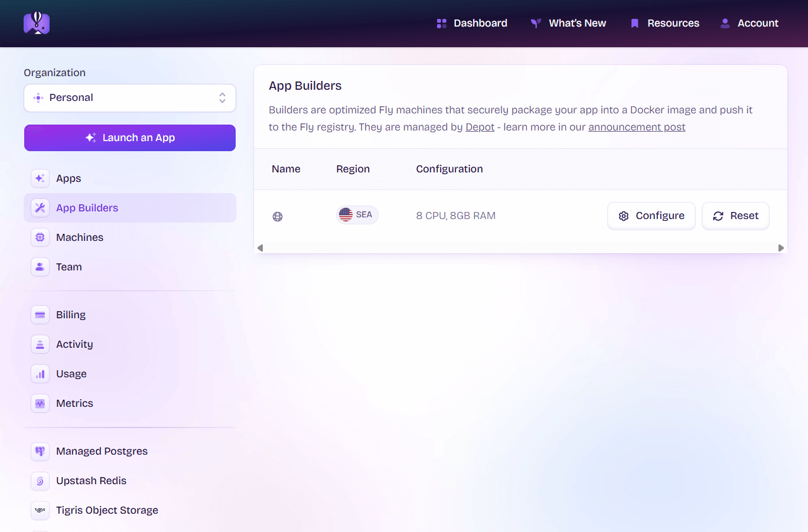This screenshot has width=808, height=532.
Task: Click the What's New sprout icon
Action: [x=536, y=24]
